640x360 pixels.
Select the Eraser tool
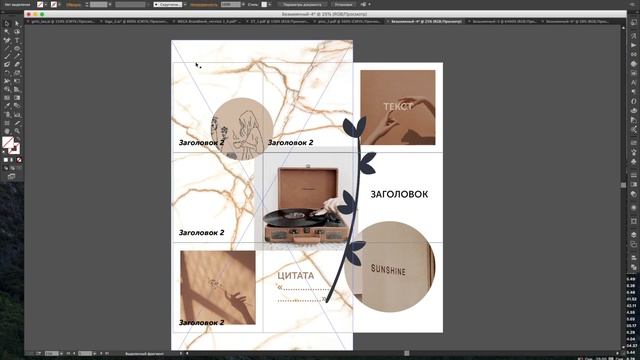pyautogui.click(x=17, y=65)
